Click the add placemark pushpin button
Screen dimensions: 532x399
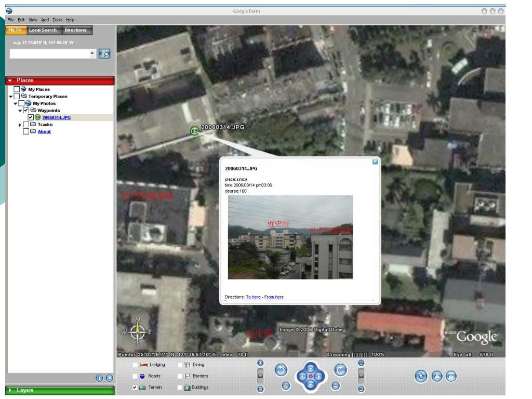421,376
